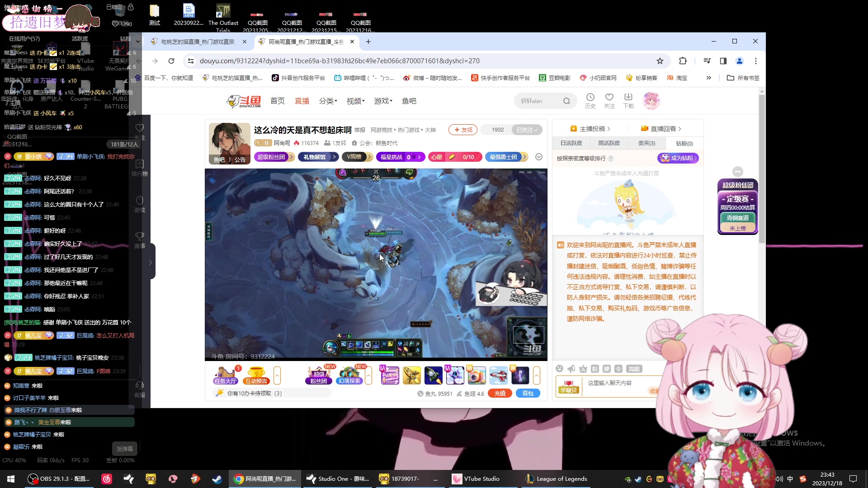Open the Windows Start menu

pos(11,479)
